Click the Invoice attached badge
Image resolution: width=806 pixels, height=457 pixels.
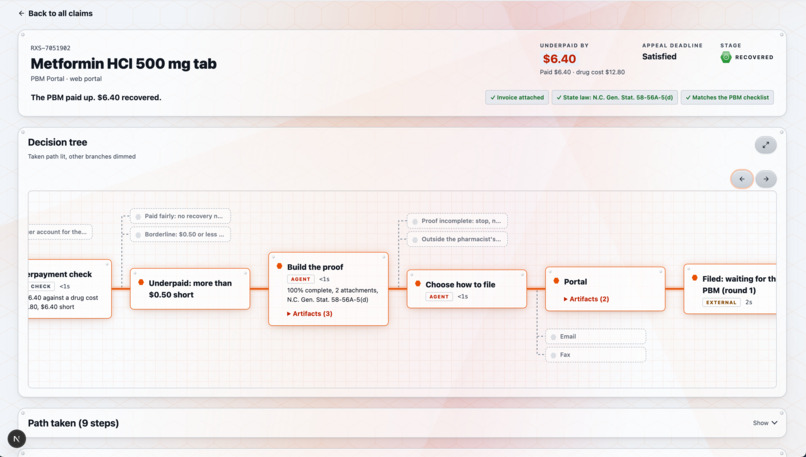click(517, 97)
